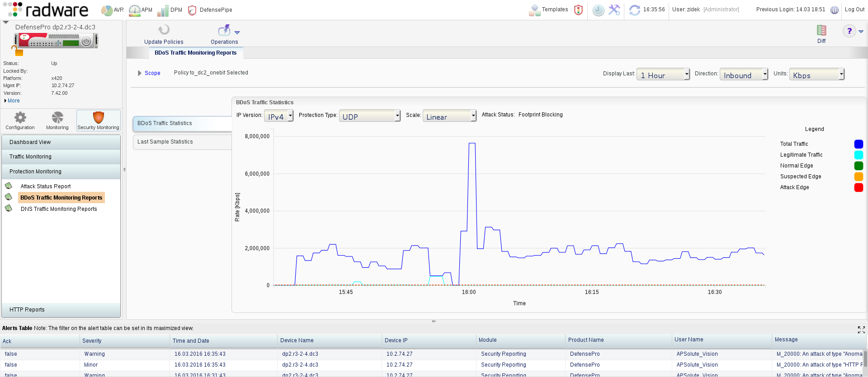Open the DefensePipe shield icon
The width and height of the screenshot is (868, 377).
192,10
